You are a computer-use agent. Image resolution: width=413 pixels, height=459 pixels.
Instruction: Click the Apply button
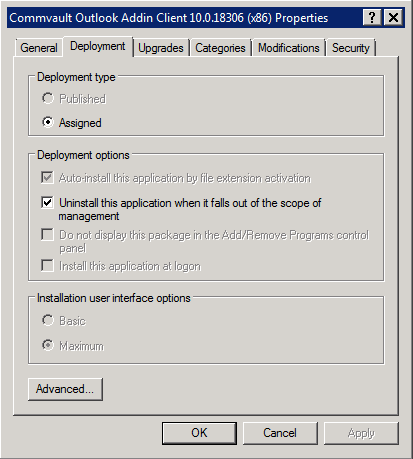pyautogui.click(x=361, y=433)
